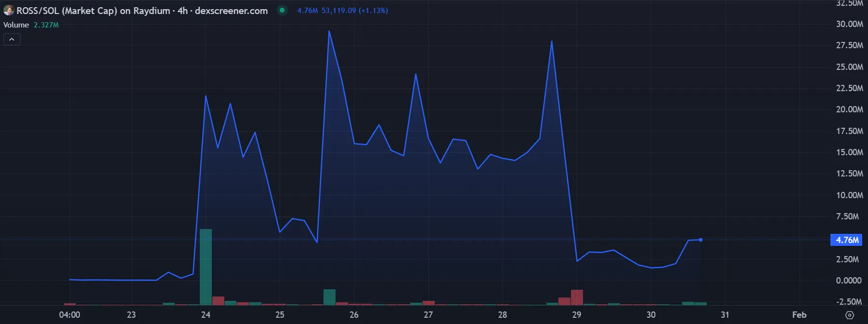The height and width of the screenshot is (324, 868).
Task: Click the green market status dot
Action: coord(282,10)
